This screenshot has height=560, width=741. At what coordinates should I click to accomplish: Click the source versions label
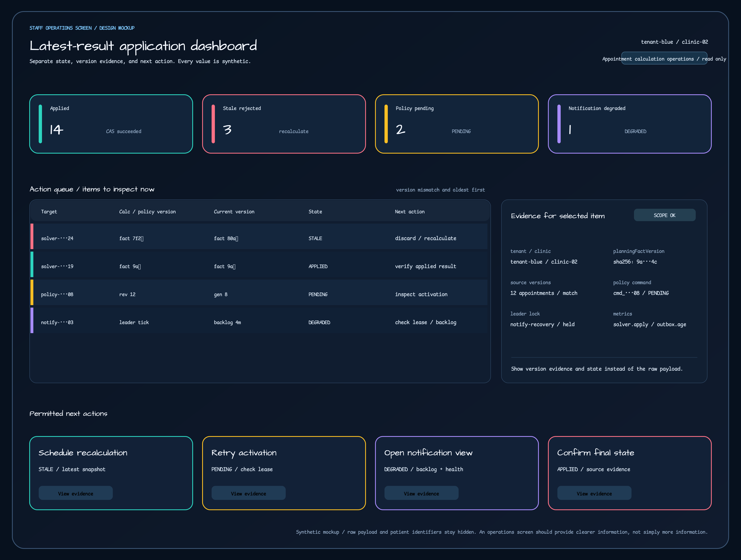(531, 282)
